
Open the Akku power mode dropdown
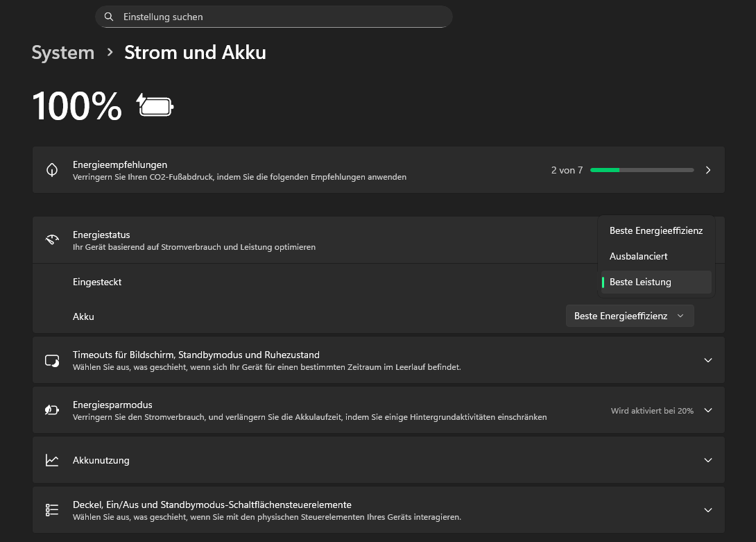(630, 316)
